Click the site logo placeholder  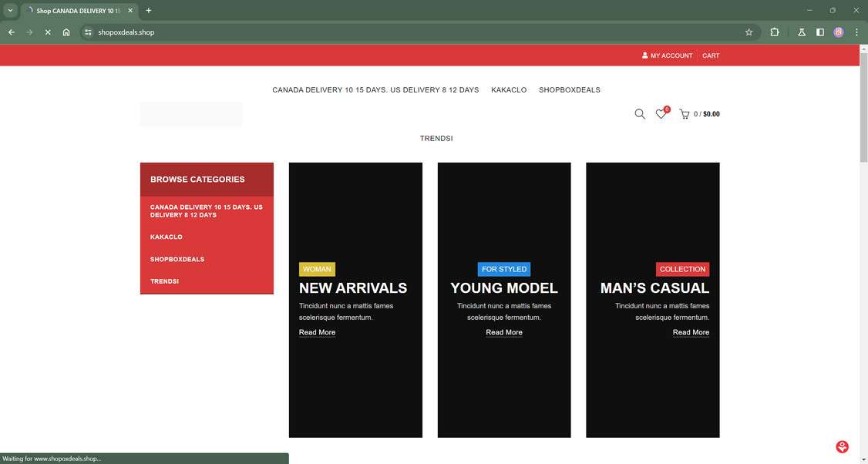[191, 114]
